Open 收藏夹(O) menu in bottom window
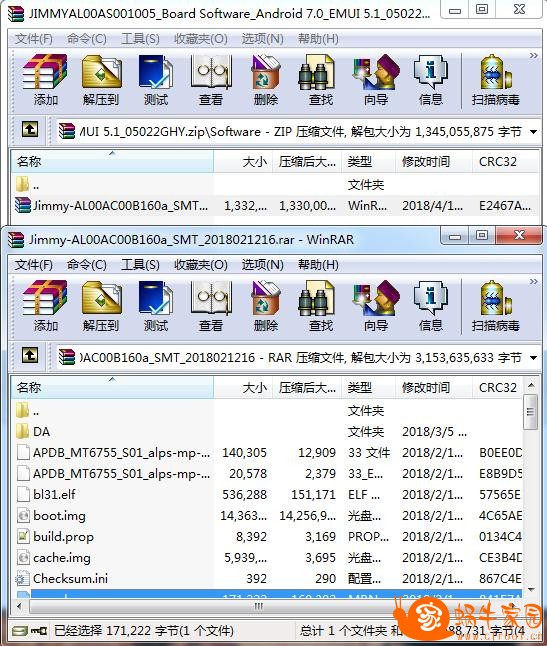The width and height of the screenshot is (547, 646). point(201,264)
